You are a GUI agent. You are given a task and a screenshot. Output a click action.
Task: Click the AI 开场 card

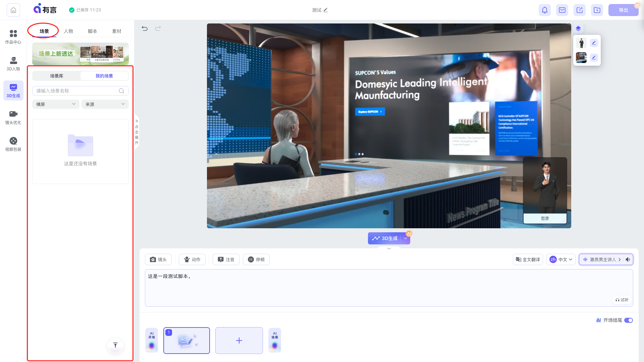(152, 340)
